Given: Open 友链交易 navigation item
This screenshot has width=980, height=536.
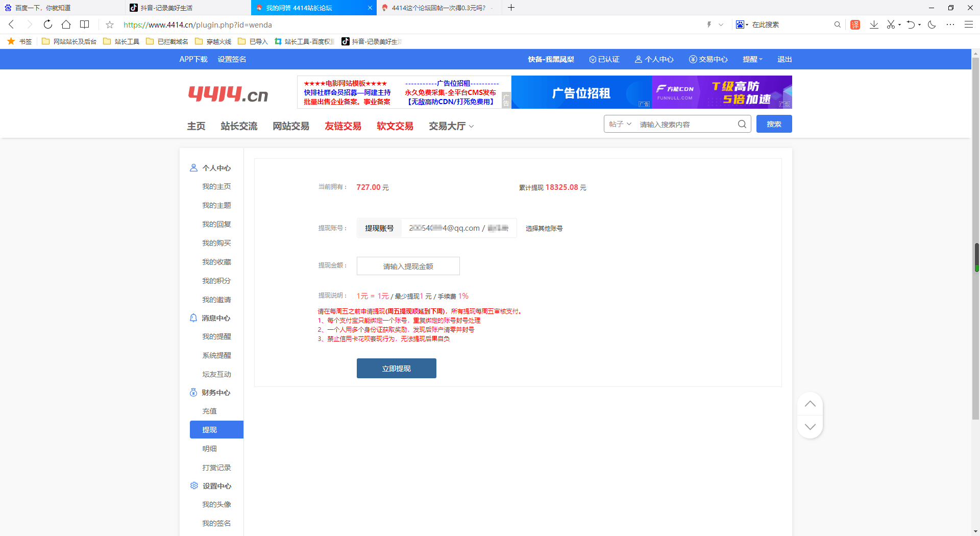Looking at the screenshot, I should [343, 126].
